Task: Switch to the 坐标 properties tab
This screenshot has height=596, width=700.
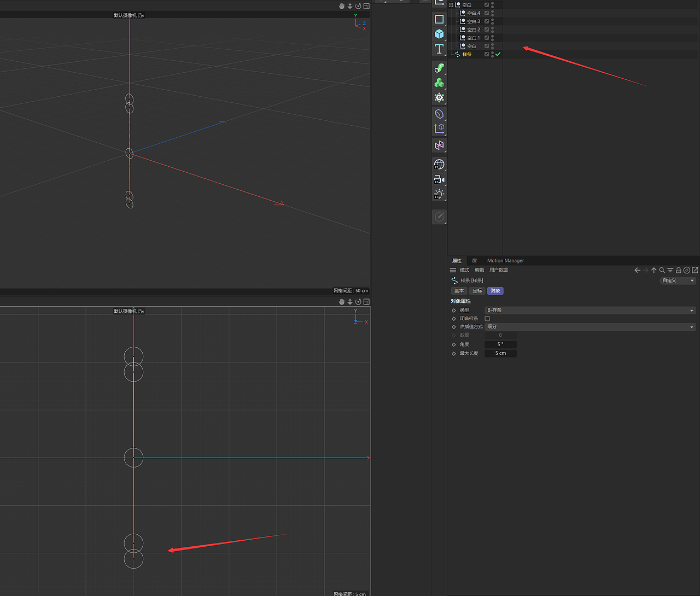Action: click(477, 290)
